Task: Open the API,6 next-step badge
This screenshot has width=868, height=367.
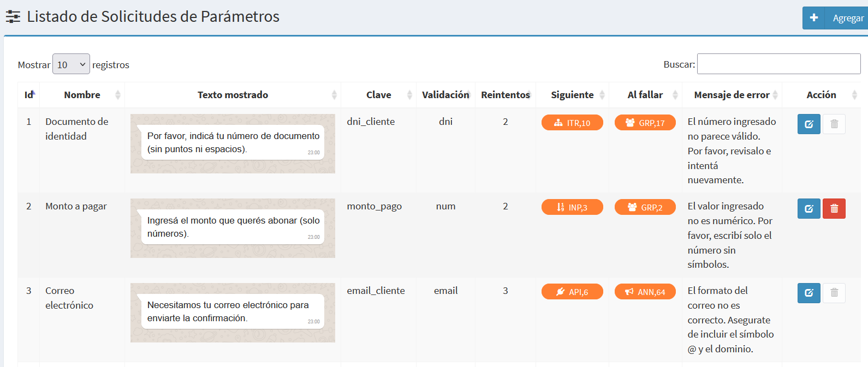Action: coord(572,292)
